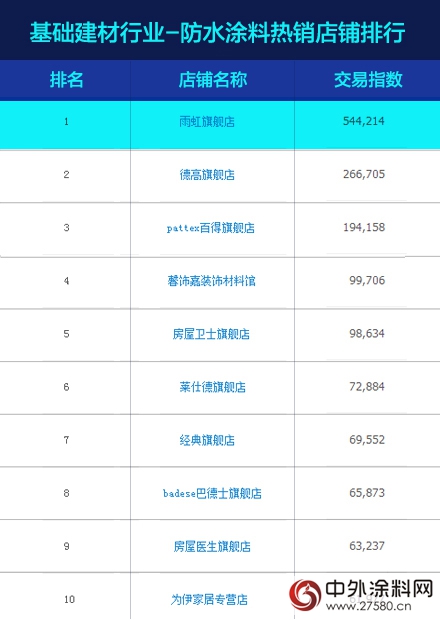
Task: Select the trade index value 544,214
Action: tap(364, 121)
